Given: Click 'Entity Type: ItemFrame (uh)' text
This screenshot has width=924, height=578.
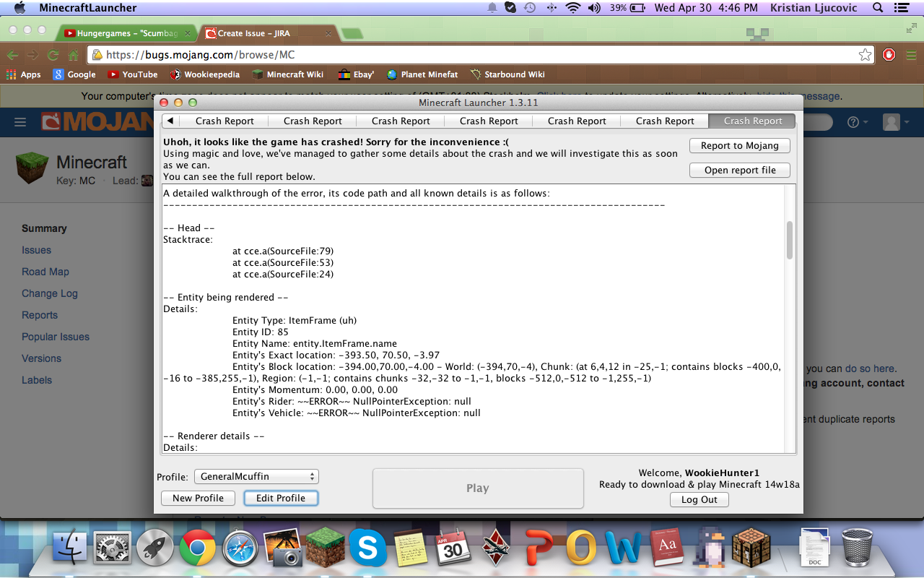Looking at the screenshot, I should pos(295,320).
